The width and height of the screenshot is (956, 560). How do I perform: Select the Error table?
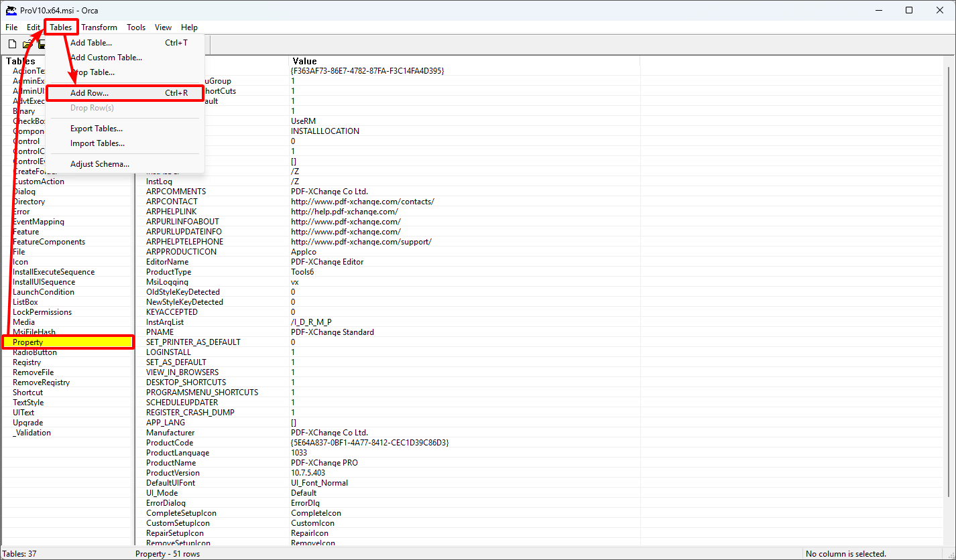click(21, 212)
